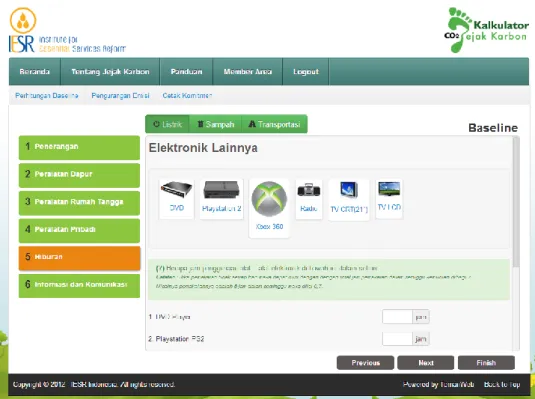Image resolution: width=535 pixels, height=399 pixels.
Task: Open the Beranda menu item
Action: pos(35,72)
